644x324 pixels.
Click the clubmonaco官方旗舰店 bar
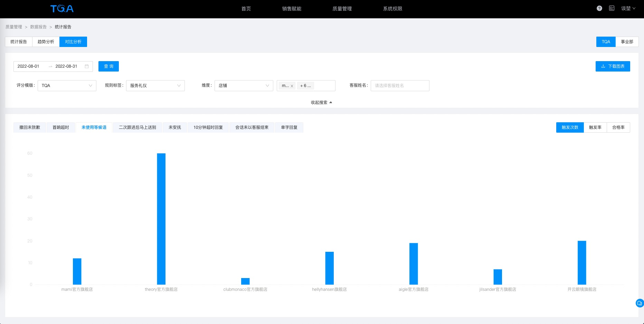[245, 281]
